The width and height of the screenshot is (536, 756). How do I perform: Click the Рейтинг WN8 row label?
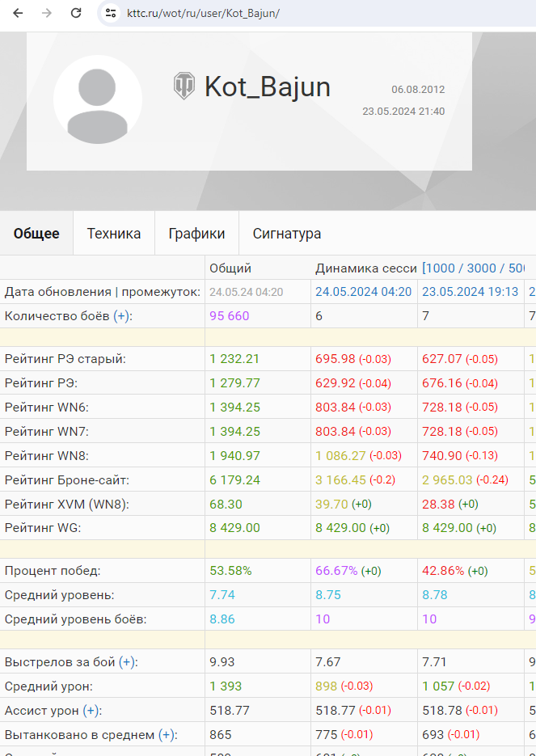(x=47, y=456)
